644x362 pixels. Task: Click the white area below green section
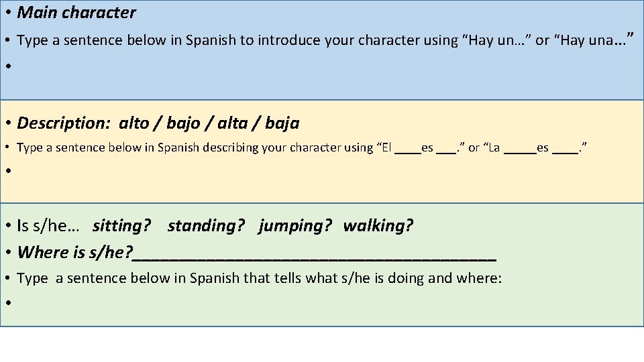[322, 345]
